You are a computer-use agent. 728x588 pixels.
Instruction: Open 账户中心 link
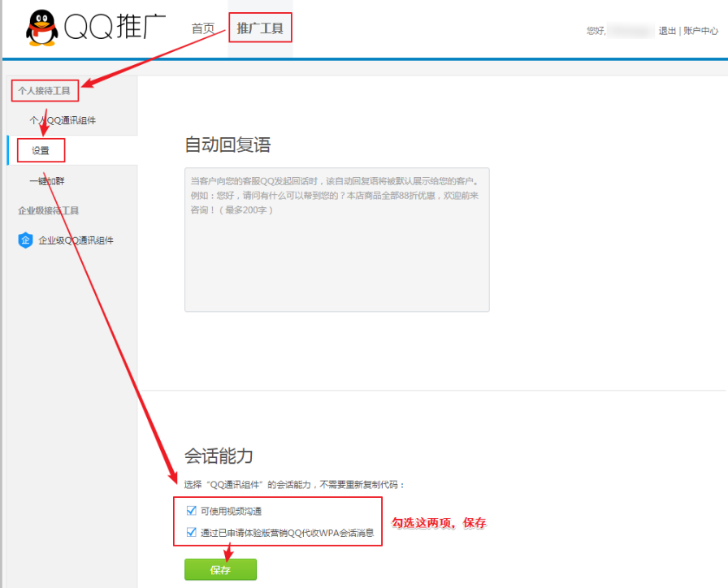(700, 31)
